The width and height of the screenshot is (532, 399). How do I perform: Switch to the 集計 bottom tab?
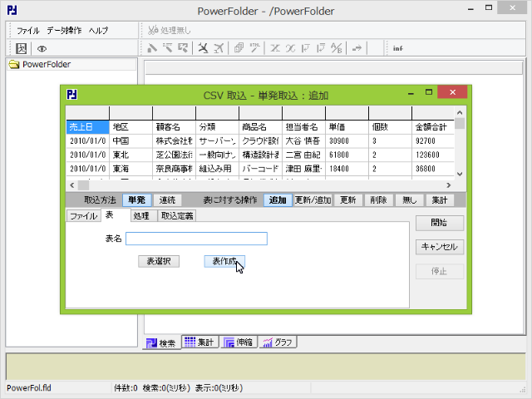coord(199,342)
